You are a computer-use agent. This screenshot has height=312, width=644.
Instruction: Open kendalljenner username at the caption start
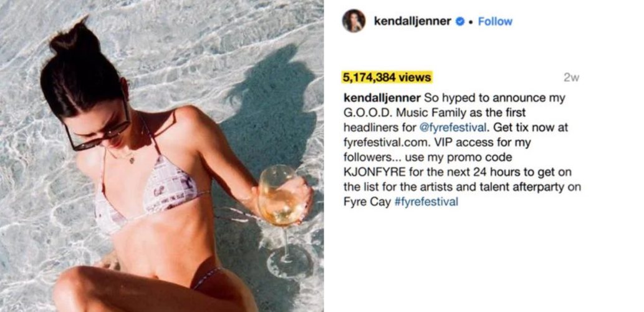tap(382, 98)
